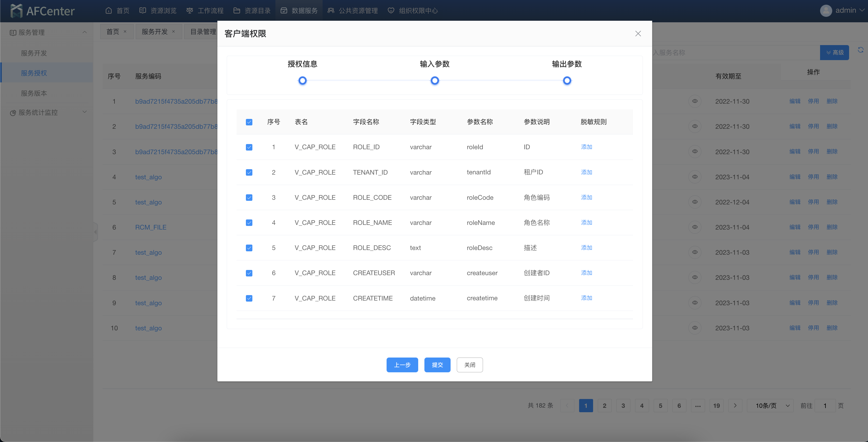868x442 pixels.
Task: Uncheck the ROLE_DESC row checkbox
Action: (x=249, y=248)
